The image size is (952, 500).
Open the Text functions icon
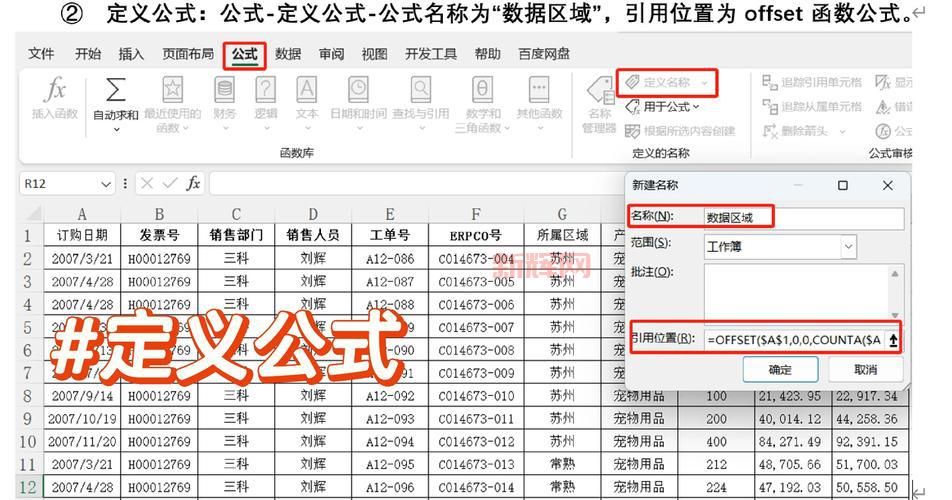[x=307, y=90]
